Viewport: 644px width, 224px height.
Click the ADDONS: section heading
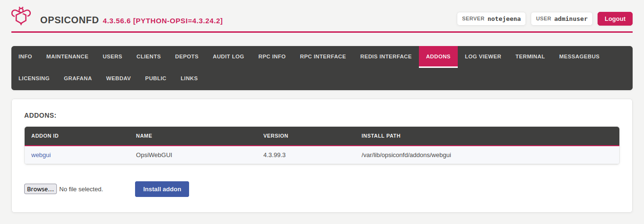pos(40,115)
